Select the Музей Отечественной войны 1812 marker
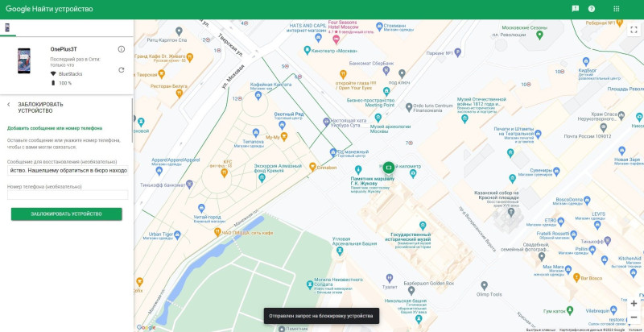 click(464, 118)
